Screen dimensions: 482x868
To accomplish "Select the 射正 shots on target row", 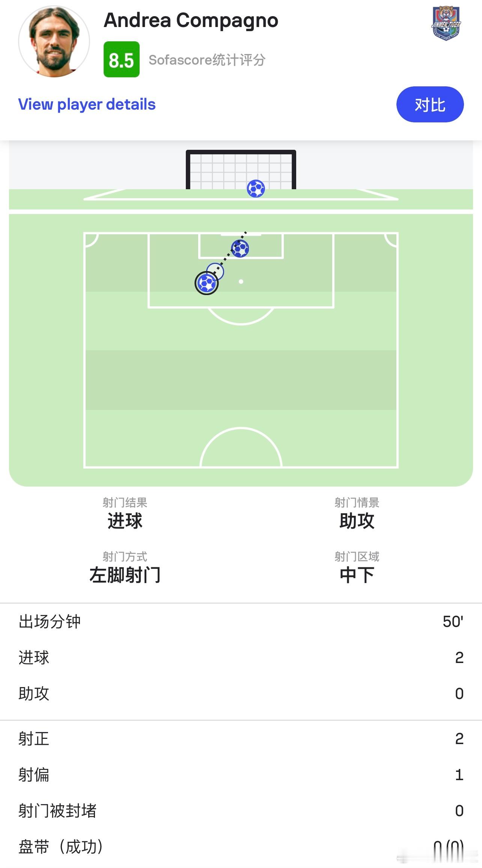I will tap(241, 738).
